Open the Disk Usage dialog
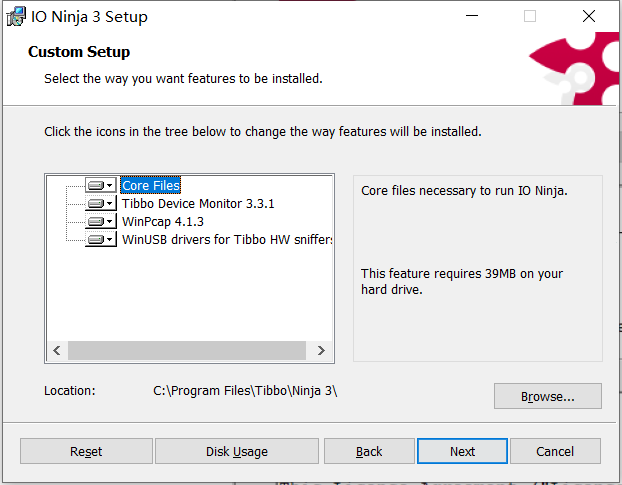This screenshot has height=485, width=622. pyautogui.click(x=236, y=451)
